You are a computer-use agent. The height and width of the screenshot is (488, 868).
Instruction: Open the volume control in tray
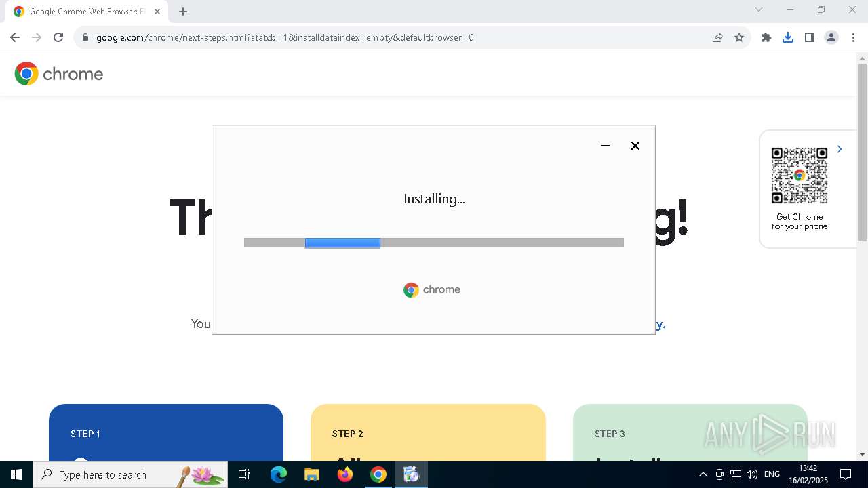tap(751, 474)
